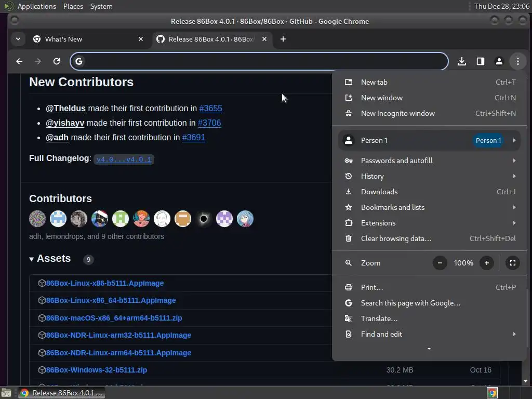Increase zoom with plus button
The image size is (532, 399).
(x=486, y=263)
